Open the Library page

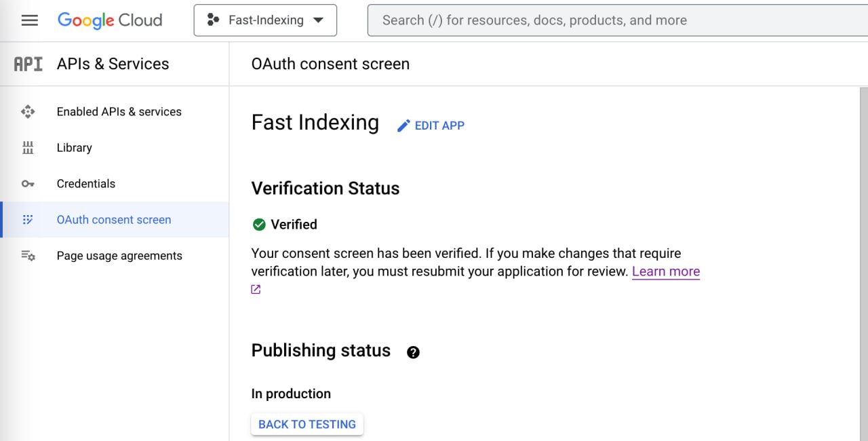[x=74, y=148]
